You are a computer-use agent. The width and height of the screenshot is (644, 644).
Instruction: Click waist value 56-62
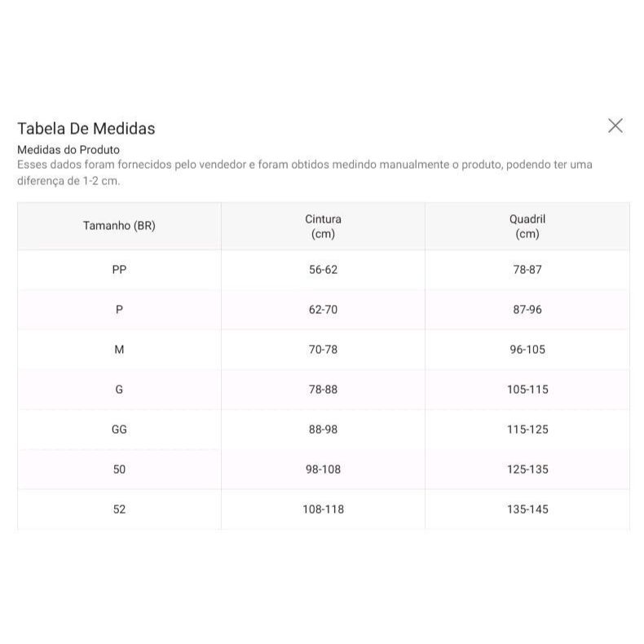[x=323, y=270]
